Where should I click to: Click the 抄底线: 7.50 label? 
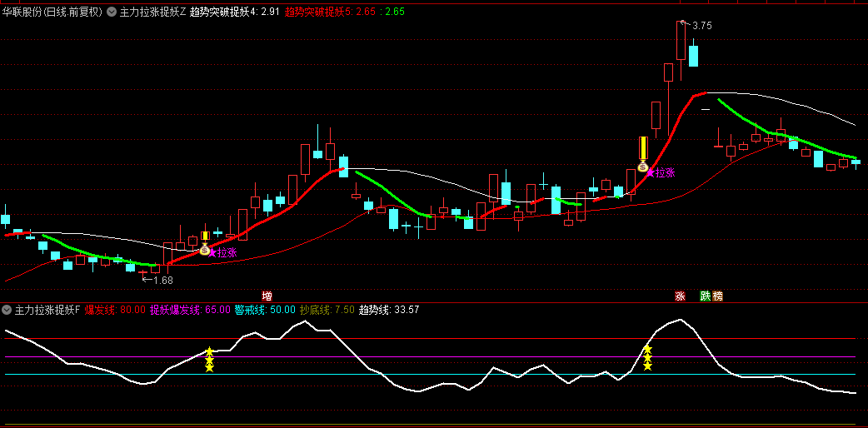(x=327, y=310)
